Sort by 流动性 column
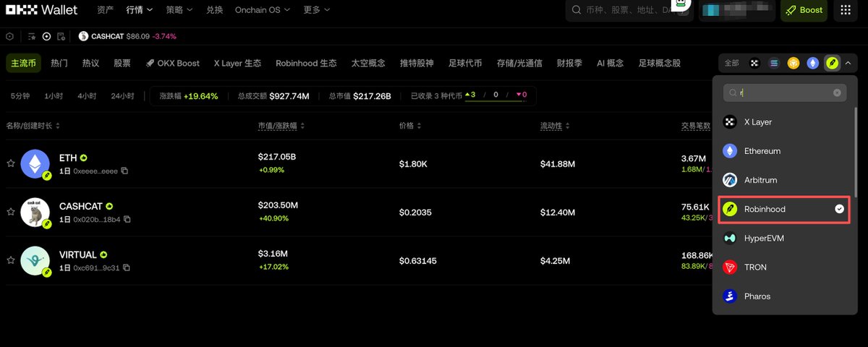The width and height of the screenshot is (868, 347). coord(556,126)
